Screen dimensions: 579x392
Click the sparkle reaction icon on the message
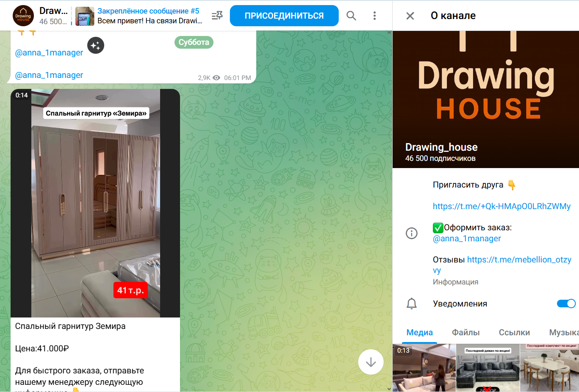click(96, 45)
